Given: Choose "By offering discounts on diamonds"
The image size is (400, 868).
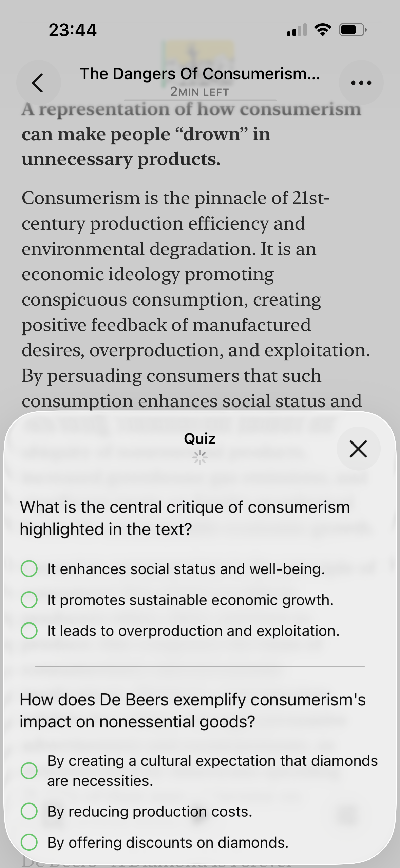Looking at the screenshot, I should pyautogui.click(x=155, y=843).
